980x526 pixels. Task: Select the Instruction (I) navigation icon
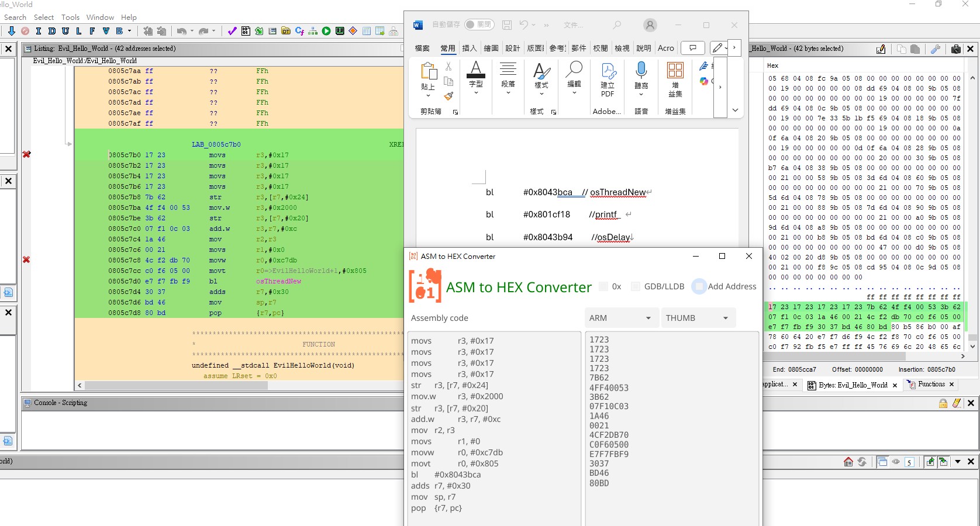[39, 31]
